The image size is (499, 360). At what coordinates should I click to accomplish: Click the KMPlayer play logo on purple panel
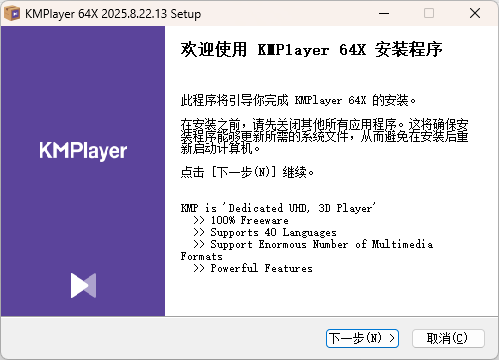[x=83, y=285]
